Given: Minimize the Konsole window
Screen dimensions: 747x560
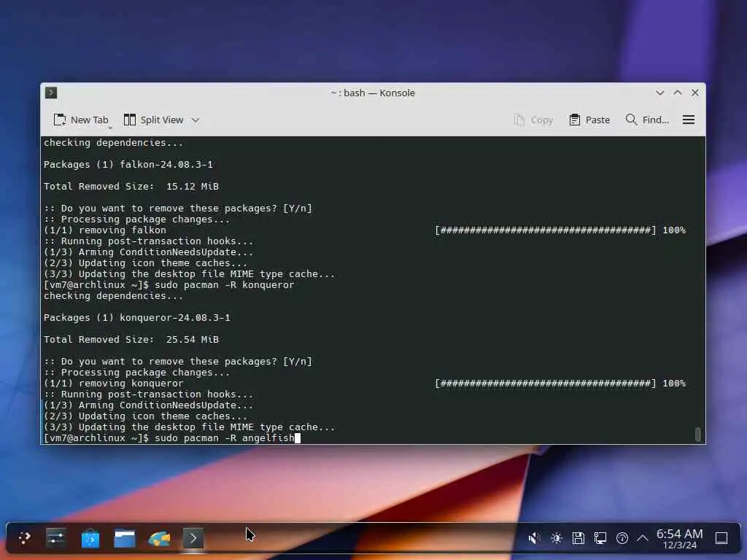Looking at the screenshot, I should click(659, 93).
